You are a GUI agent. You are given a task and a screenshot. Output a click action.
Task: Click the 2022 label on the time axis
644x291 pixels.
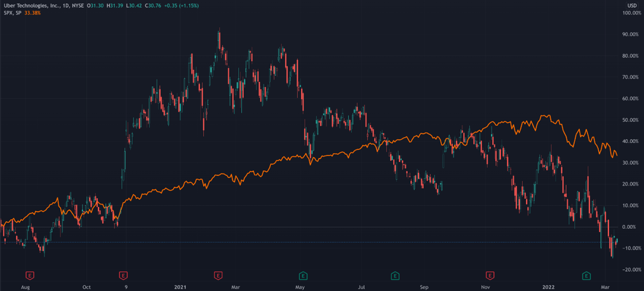coord(550,287)
